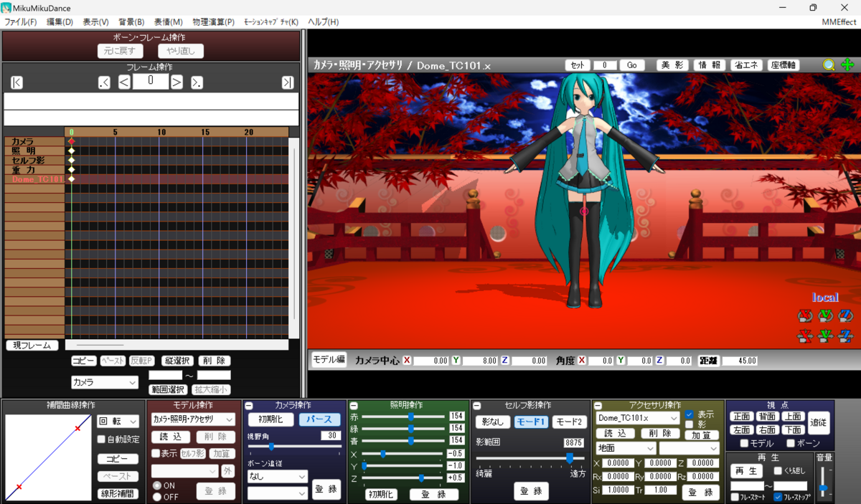Screen dimensions: 861x504
Task: Open the empty dropdown next to 地面
Action: click(x=689, y=448)
